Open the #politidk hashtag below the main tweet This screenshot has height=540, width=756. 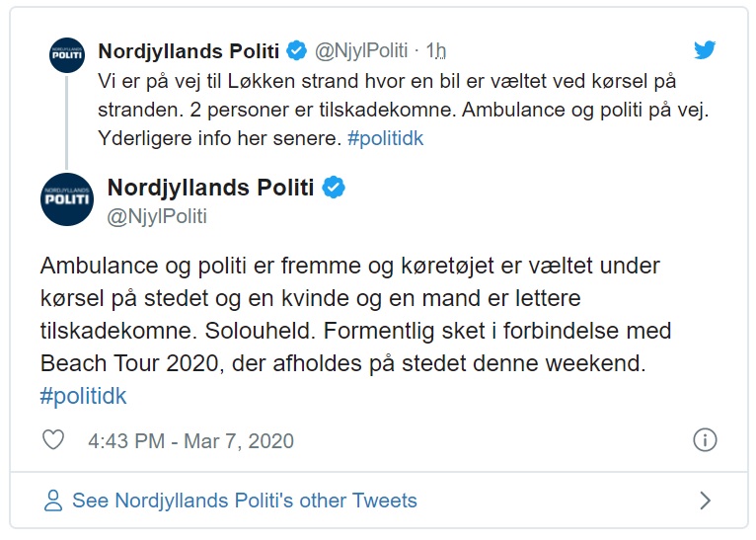(x=84, y=396)
